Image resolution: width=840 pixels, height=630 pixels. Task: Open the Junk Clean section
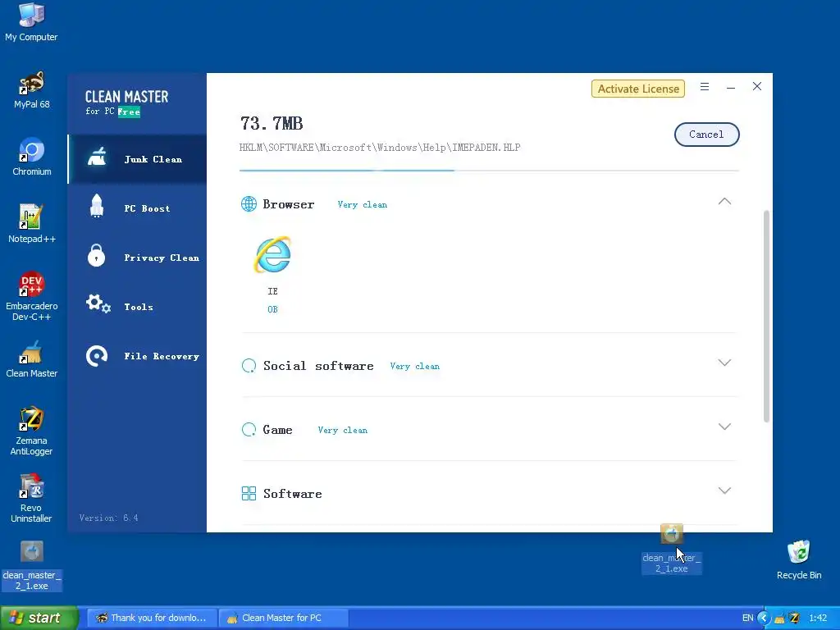tap(137, 159)
